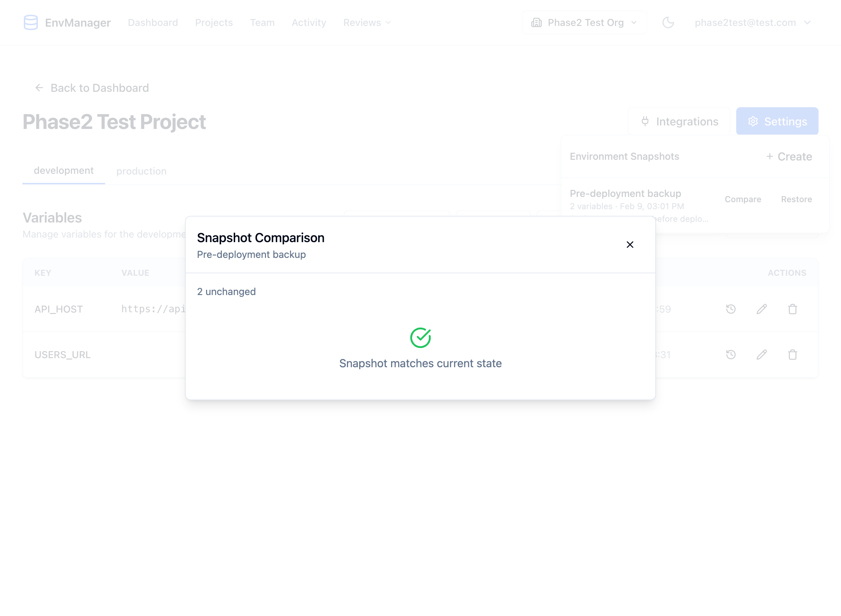Restore the Pre-deployment backup snapshot
The image size is (841, 616).
(x=796, y=199)
